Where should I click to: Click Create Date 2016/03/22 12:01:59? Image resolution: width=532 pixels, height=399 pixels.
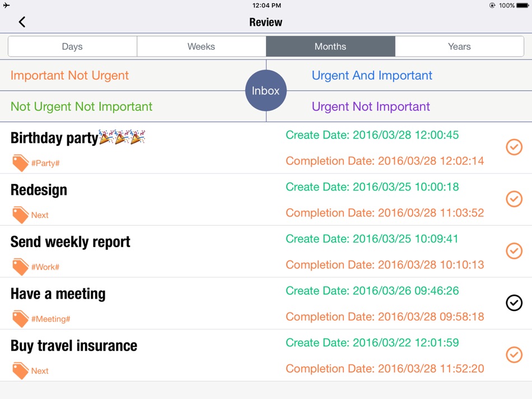(372, 343)
